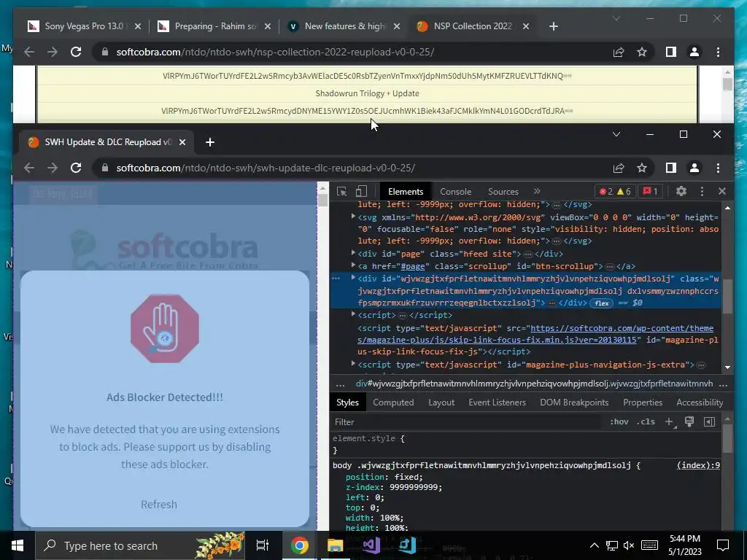Screen dimensions: 747x560
Task: Bookmark the NSP Collection page in back window
Action: pyautogui.click(x=642, y=52)
